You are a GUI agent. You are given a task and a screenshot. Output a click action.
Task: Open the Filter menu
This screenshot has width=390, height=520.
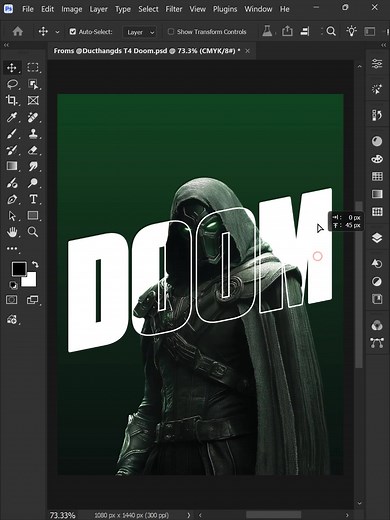pos(174,9)
